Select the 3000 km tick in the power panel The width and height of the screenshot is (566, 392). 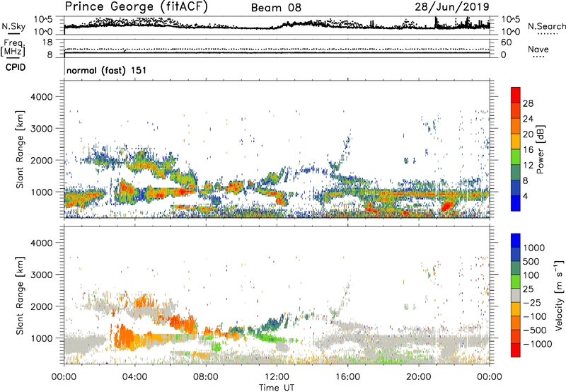click(42, 129)
